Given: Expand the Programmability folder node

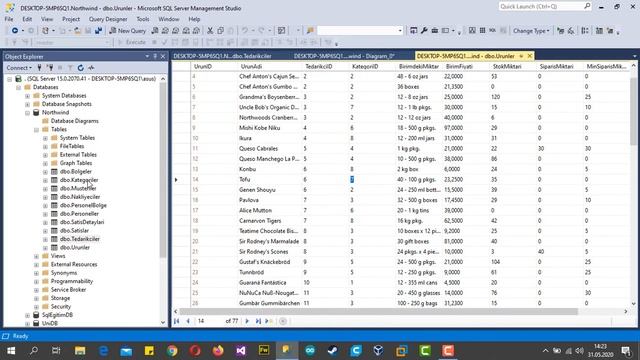Looking at the screenshot, I should point(36,281).
